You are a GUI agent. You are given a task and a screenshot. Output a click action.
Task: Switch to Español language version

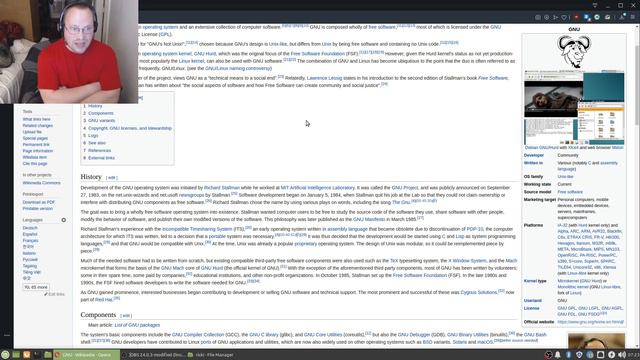pyautogui.click(x=30, y=234)
